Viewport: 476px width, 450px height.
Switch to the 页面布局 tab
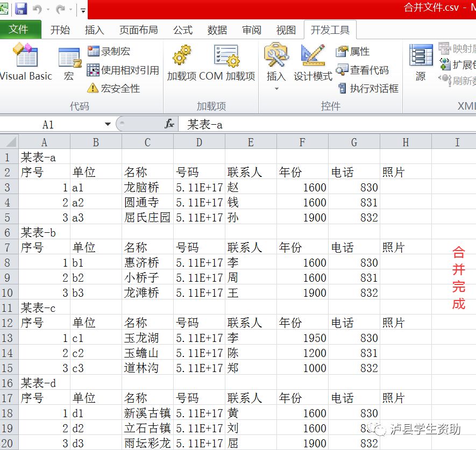point(138,30)
